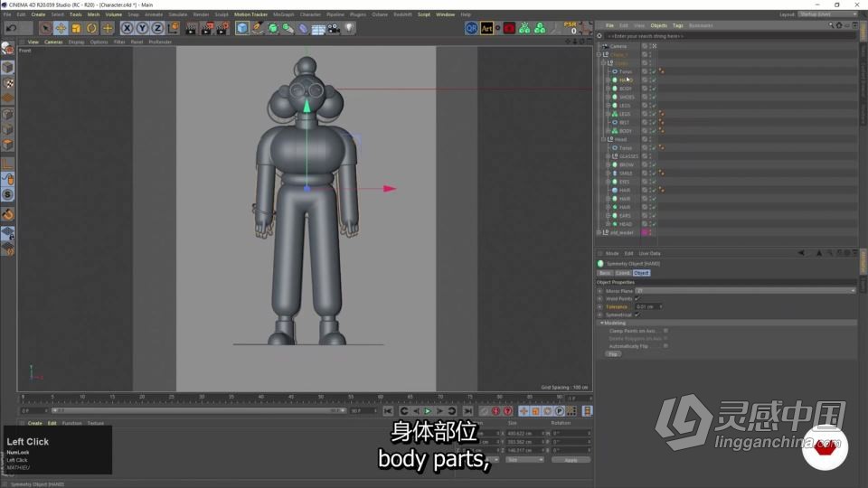Toggle Automatically Flip checkbox

click(665, 346)
